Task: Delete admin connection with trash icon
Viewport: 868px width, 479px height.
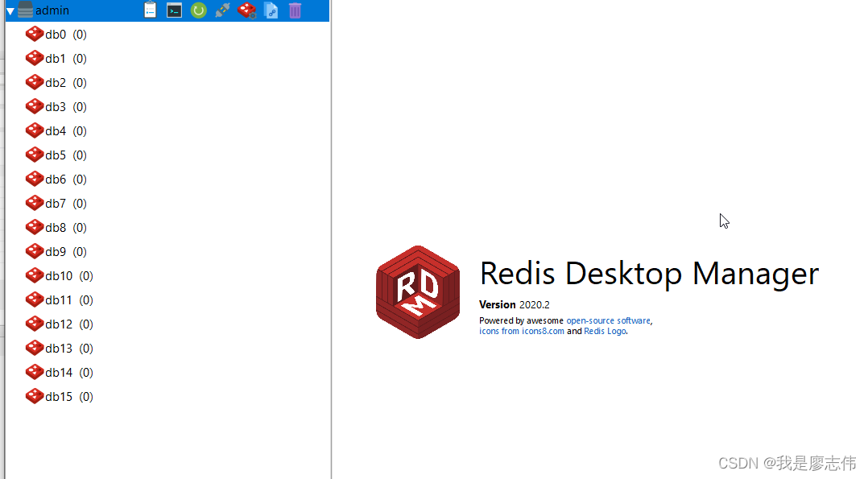Action: [295, 10]
